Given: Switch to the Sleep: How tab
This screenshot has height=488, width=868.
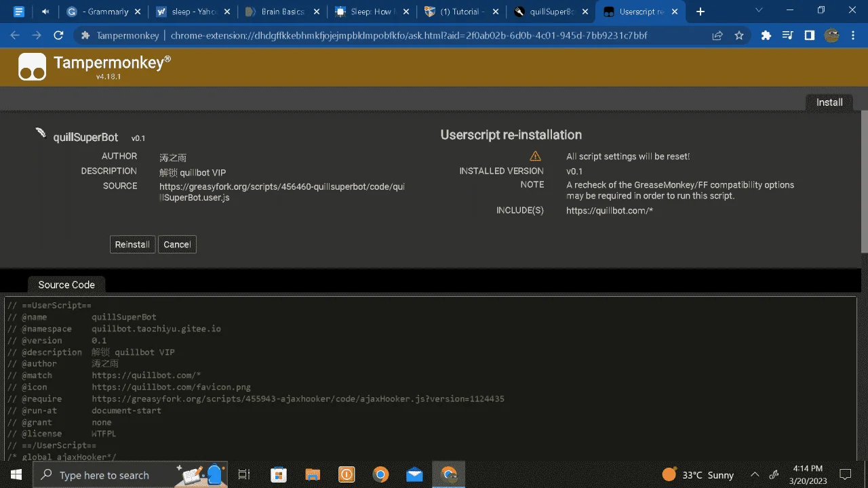Looking at the screenshot, I should 371,12.
